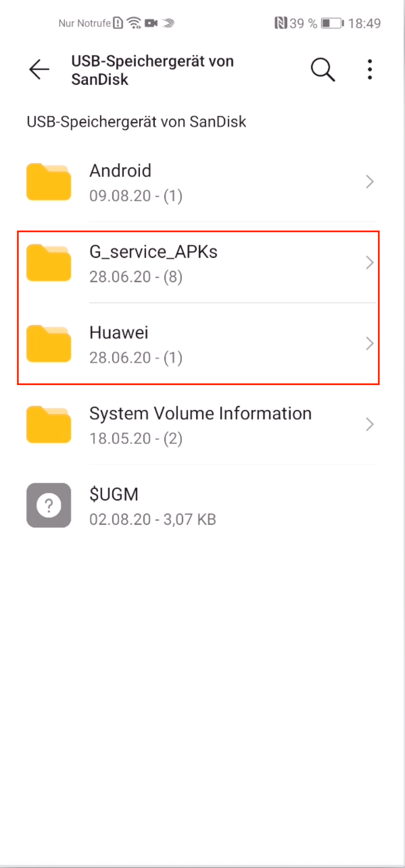The width and height of the screenshot is (405, 868).
Task: Tap the battery indicator in status bar
Action: coord(333,23)
